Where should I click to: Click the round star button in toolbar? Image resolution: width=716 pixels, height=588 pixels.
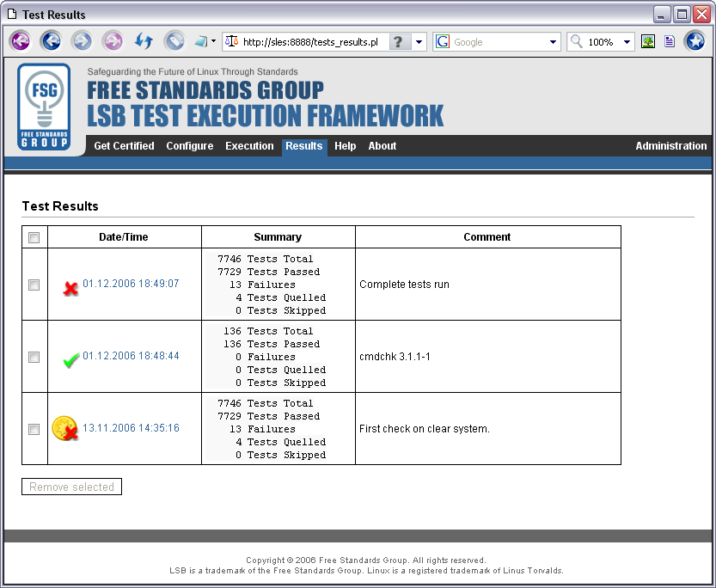[x=695, y=41]
